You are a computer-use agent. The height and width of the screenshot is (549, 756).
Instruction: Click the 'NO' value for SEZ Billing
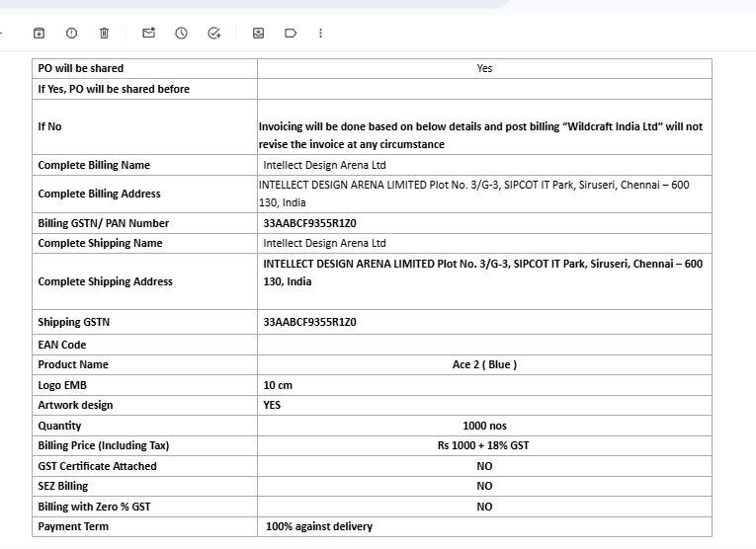point(484,486)
